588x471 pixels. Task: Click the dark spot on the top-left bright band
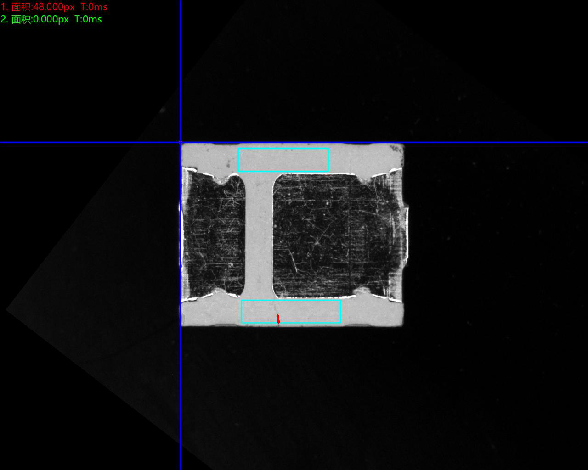point(228,164)
